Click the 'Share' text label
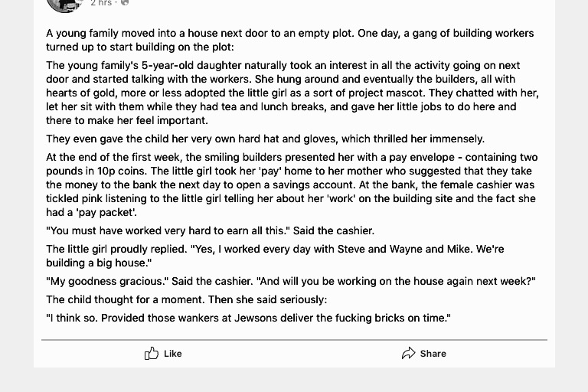 click(433, 354)
